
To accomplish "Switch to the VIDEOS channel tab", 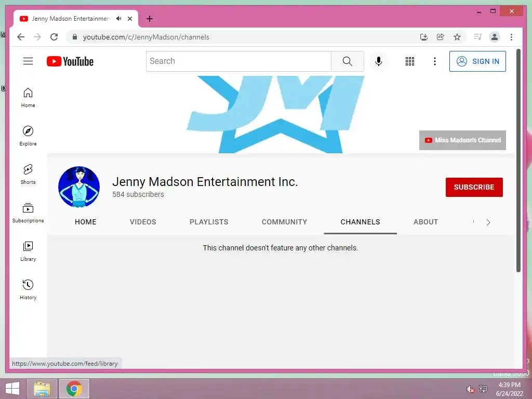I will pos(143,222).
